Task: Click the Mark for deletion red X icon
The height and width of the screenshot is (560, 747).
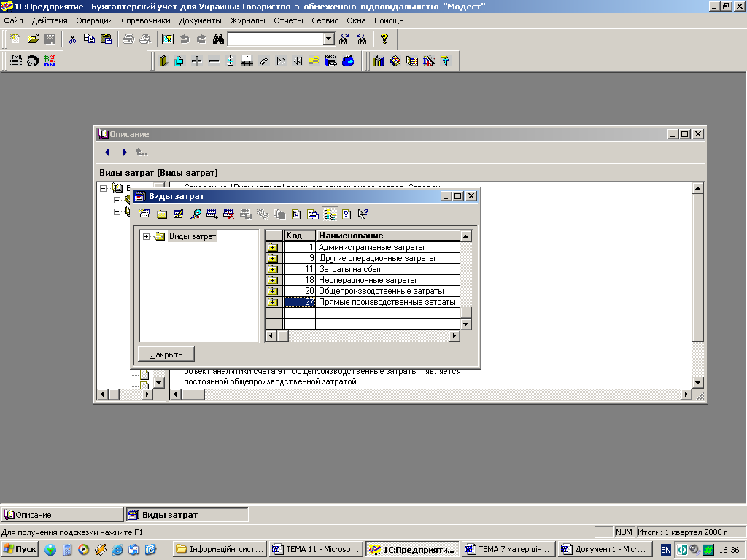Action: (228, 214)
